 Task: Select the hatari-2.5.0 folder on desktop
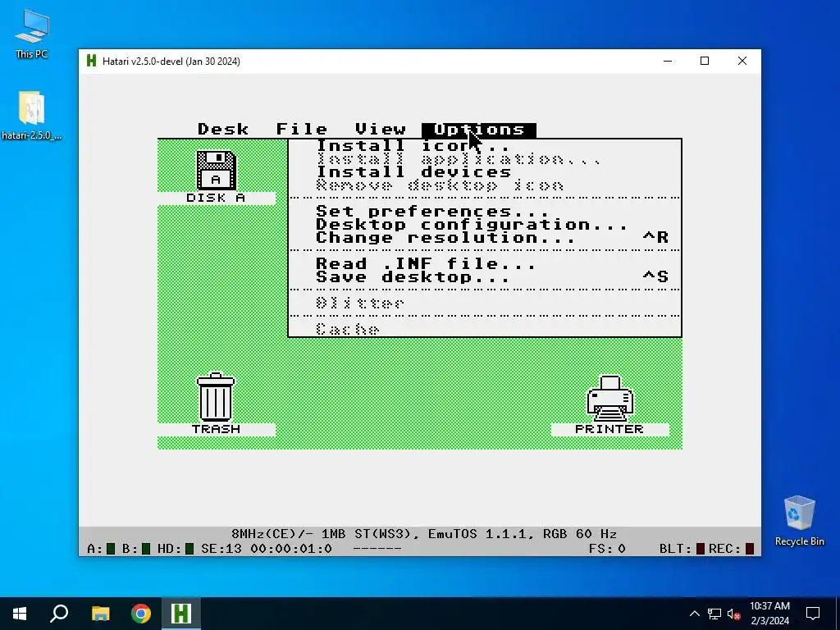pos(32,115)
